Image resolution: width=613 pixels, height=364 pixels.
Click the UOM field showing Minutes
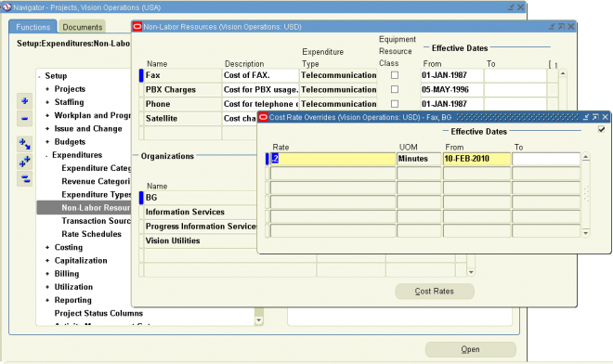tap(419, 159)
